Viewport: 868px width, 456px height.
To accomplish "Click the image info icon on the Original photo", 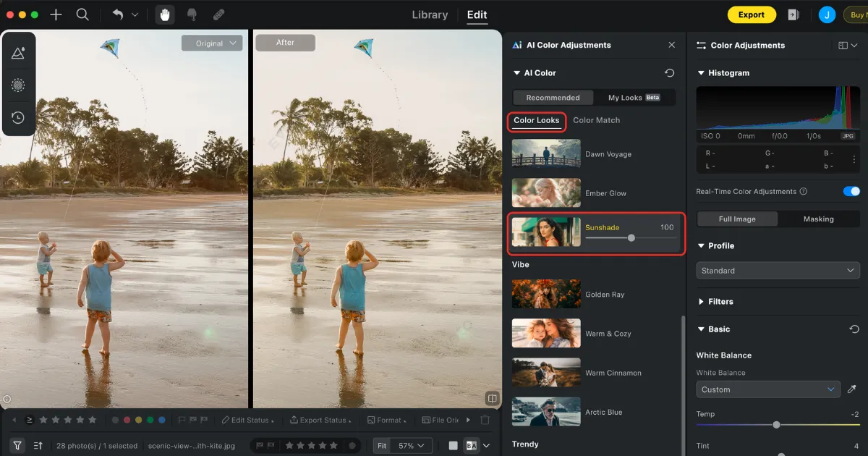I will tap(7, 398).
